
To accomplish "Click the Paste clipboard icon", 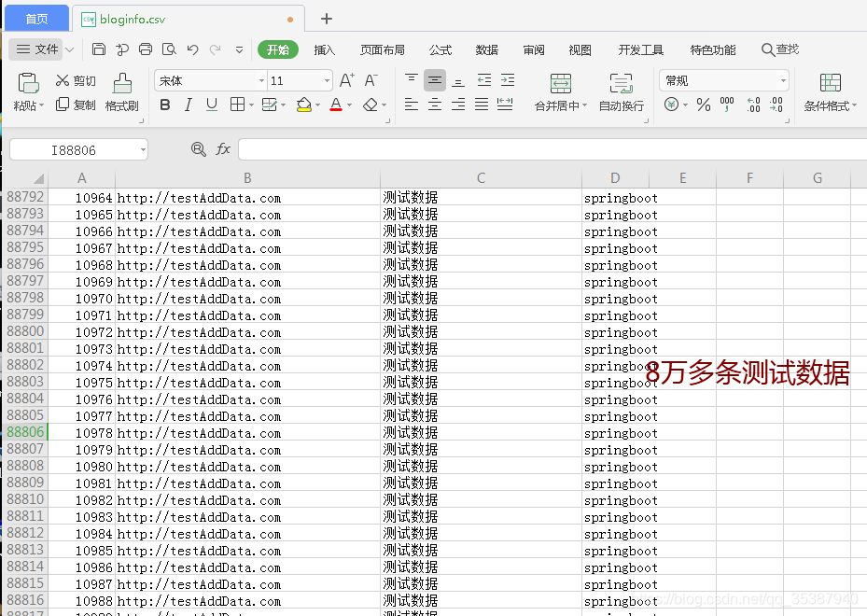I will [28, 83].
